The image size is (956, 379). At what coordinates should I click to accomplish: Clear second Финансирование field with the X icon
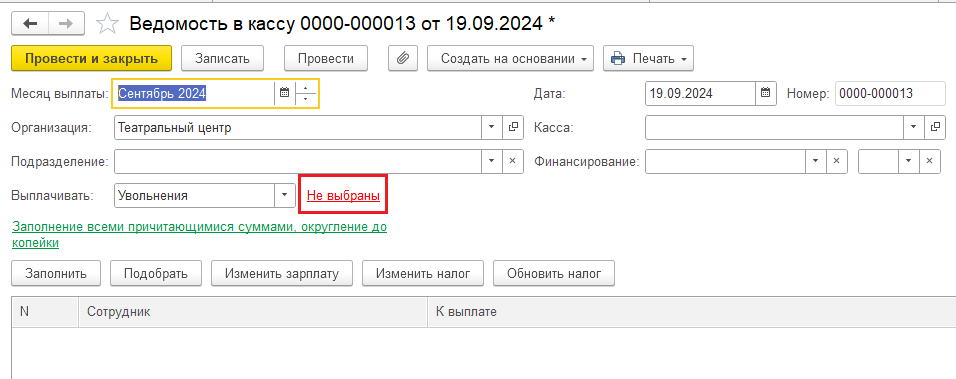(x=929, y=161)
